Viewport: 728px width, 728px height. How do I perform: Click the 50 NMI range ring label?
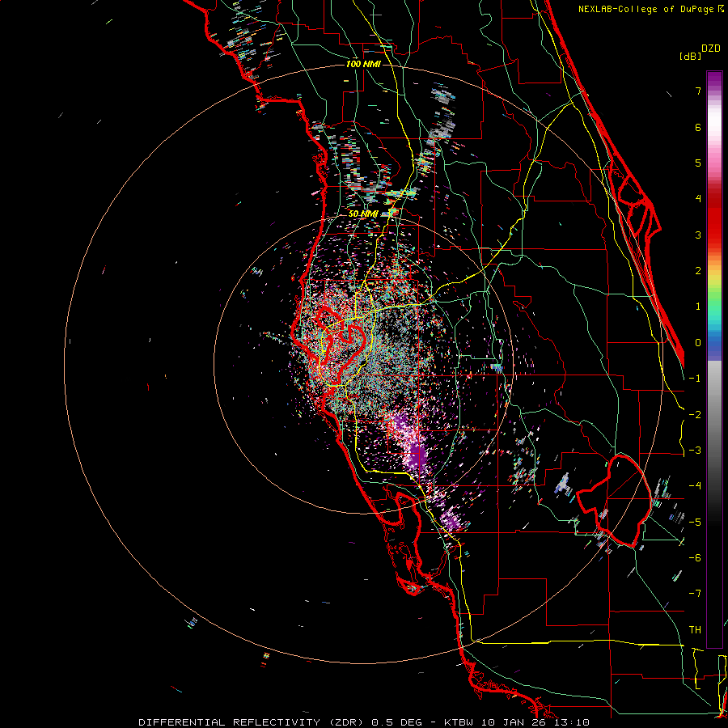tap(363, 214)
